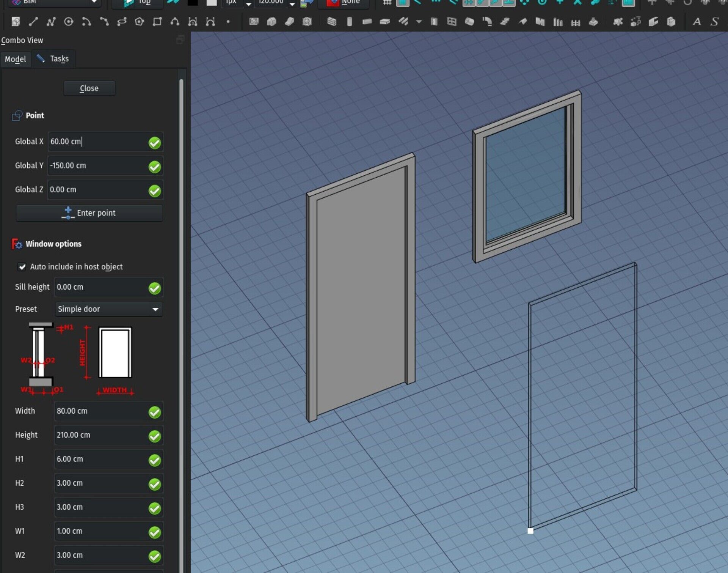This screenshot has height=573, width=728.
Task: Select the ShapeString 'S' tool
Action: (x=714, y=22)
